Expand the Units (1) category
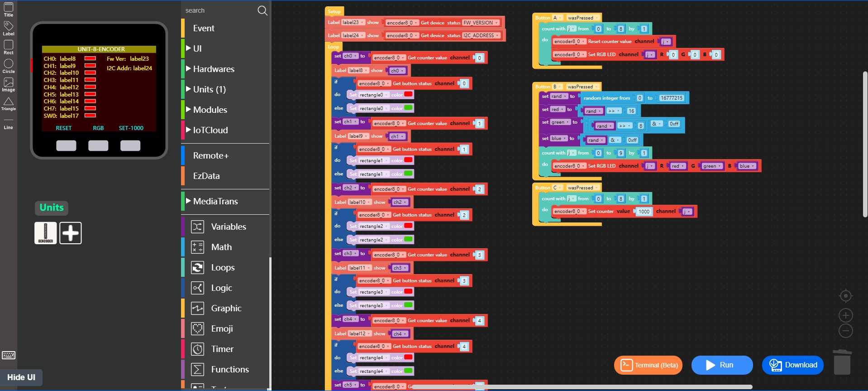Image resolution: width=868 pixels, height=391 pixels. (x=209, y=89)
